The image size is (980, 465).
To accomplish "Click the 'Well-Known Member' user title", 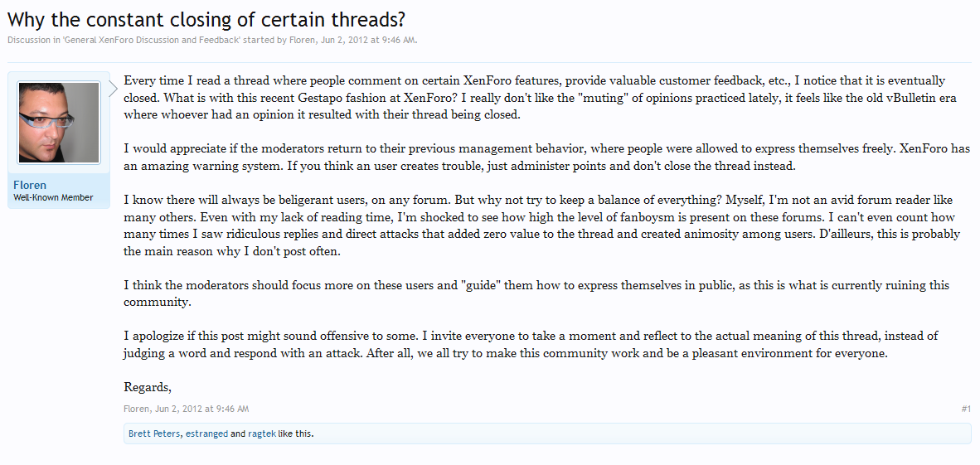I will tap(53, 197).
